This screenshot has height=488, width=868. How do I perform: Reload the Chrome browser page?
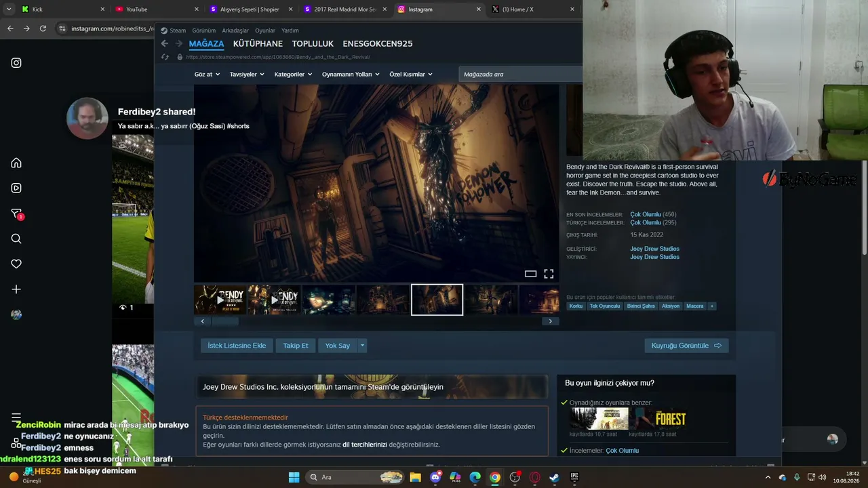pos(43,28)
